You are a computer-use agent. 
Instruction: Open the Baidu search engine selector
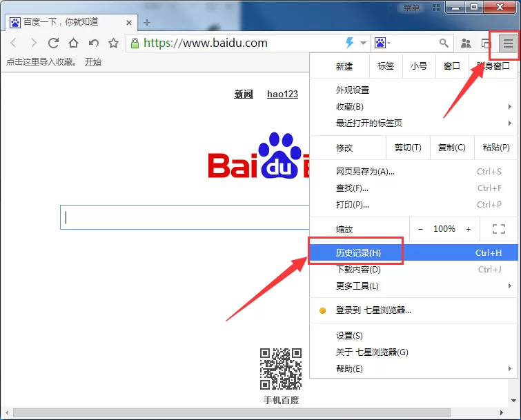pos(382,43)
